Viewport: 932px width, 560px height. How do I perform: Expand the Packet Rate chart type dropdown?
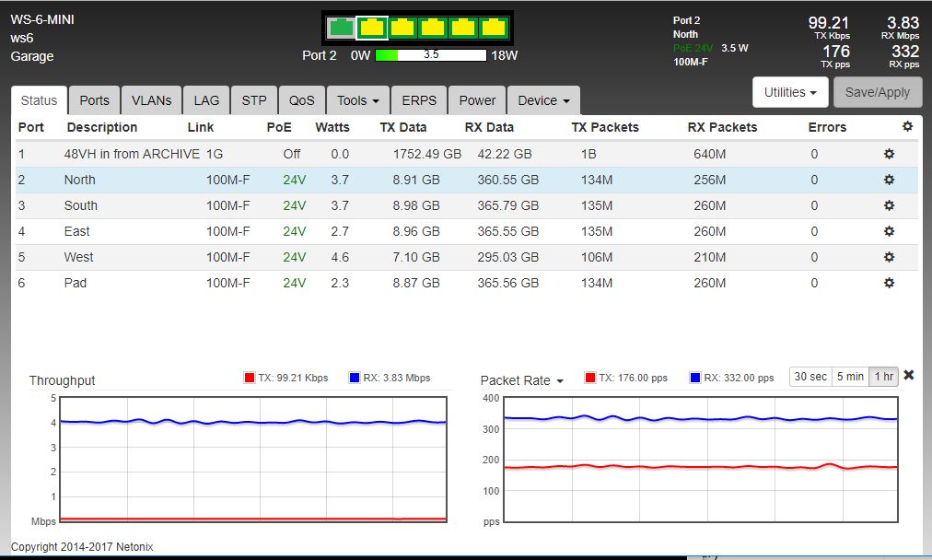tap(521, 380)
